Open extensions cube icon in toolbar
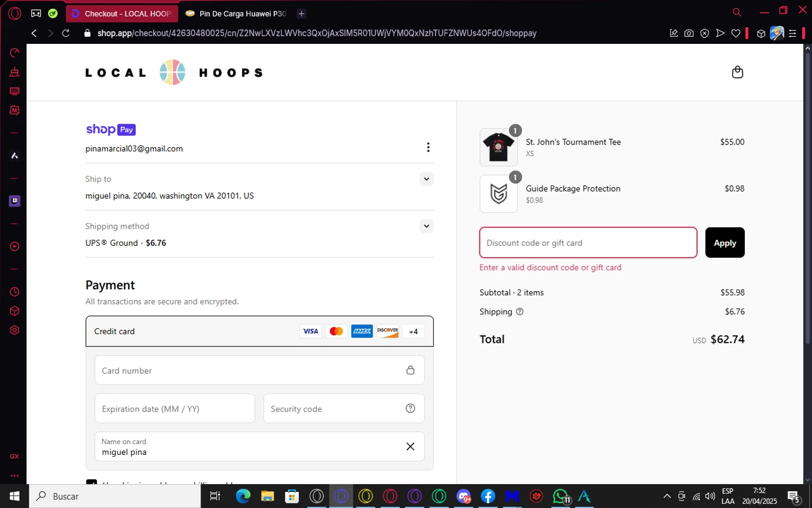Image resolution: width=812 pixels, height=508 pixels. pos(761,34)
